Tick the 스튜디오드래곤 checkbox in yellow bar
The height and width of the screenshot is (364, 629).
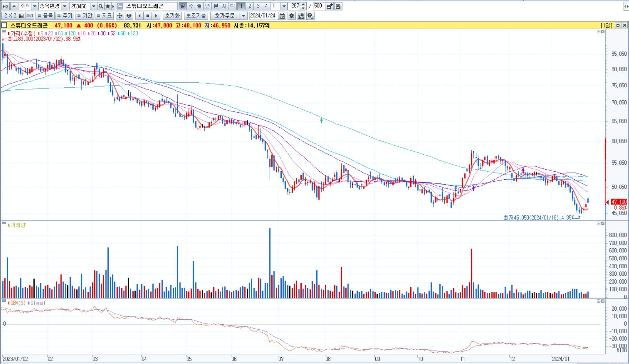(x=4, y=25)
